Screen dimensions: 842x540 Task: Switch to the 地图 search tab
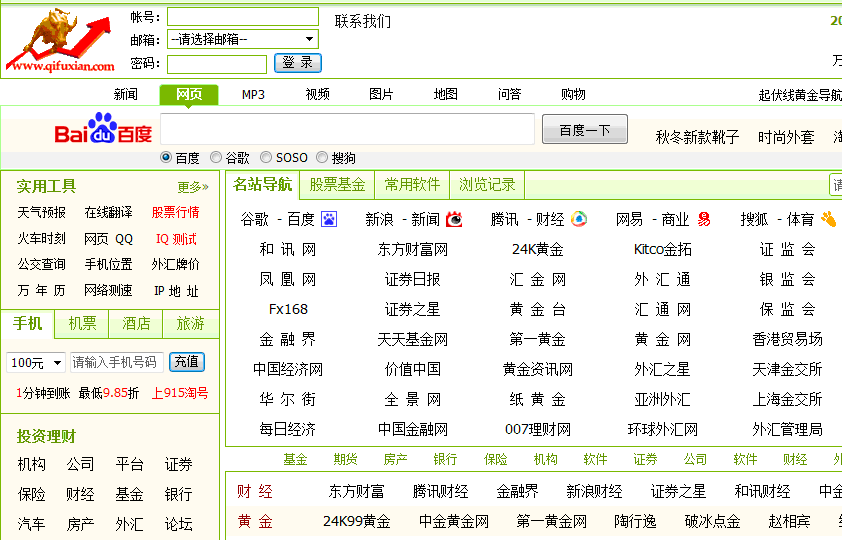[446, 94]
